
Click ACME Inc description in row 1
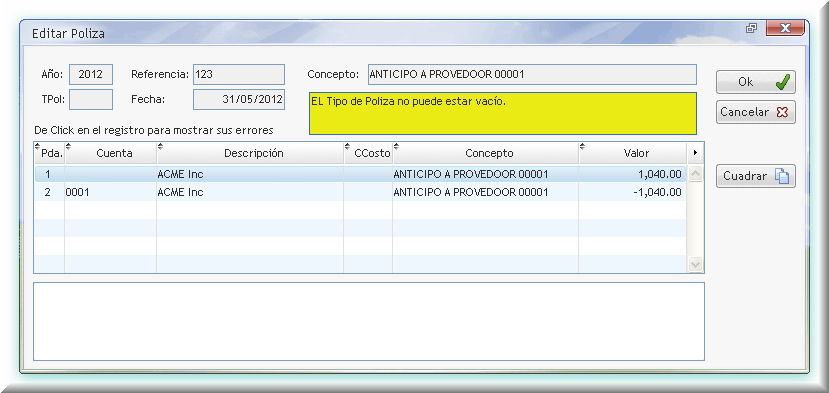coord(250,174)
